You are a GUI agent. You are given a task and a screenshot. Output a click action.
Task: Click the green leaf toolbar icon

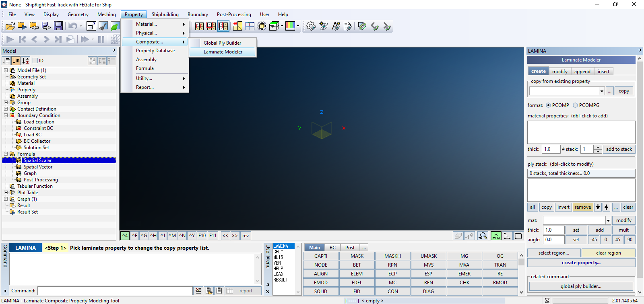115,26
